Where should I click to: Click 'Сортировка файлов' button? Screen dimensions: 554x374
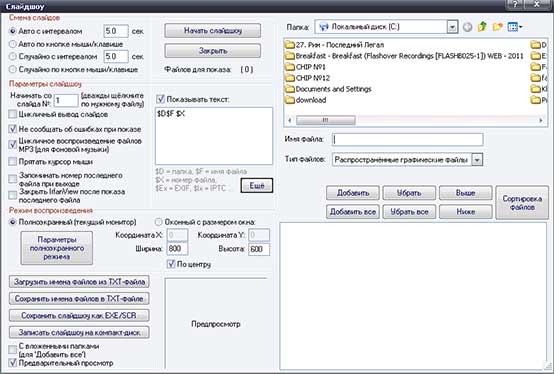522,203
